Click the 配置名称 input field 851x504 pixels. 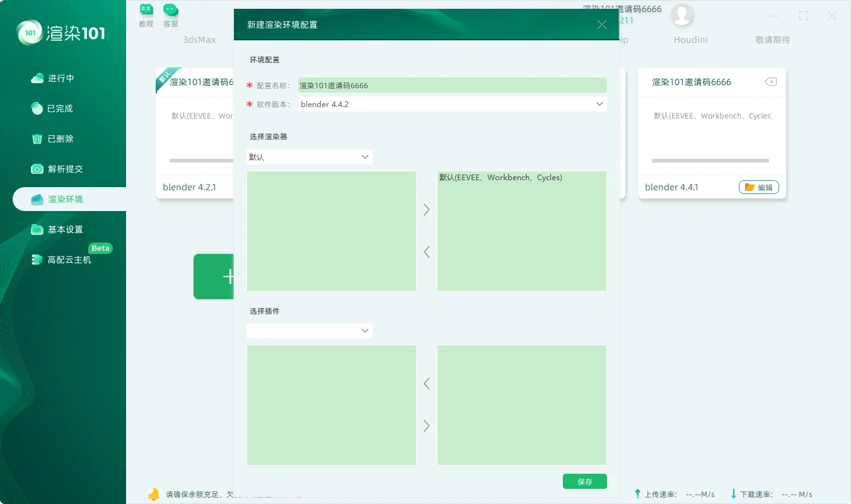coord(453,85)
